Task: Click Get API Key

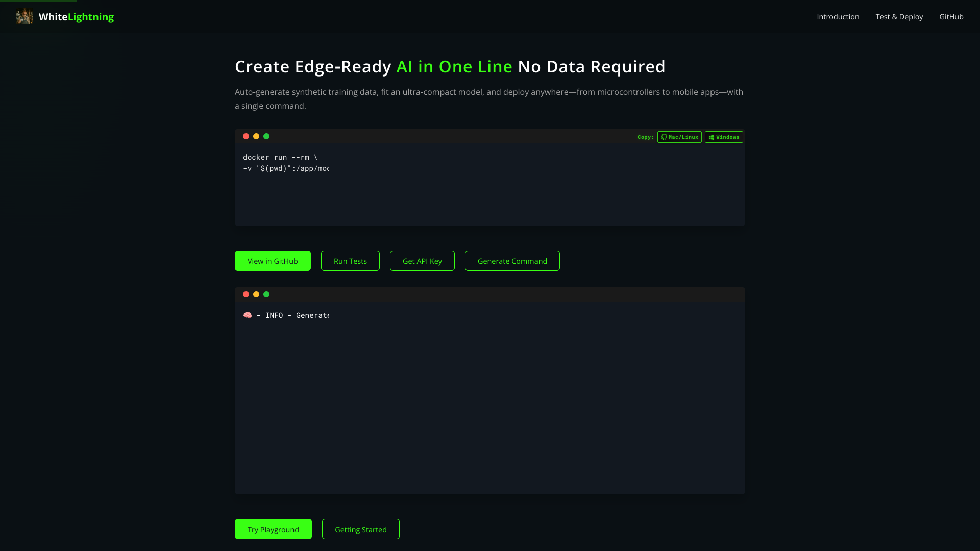Action: pyautogui.click(x=422, y=261)
